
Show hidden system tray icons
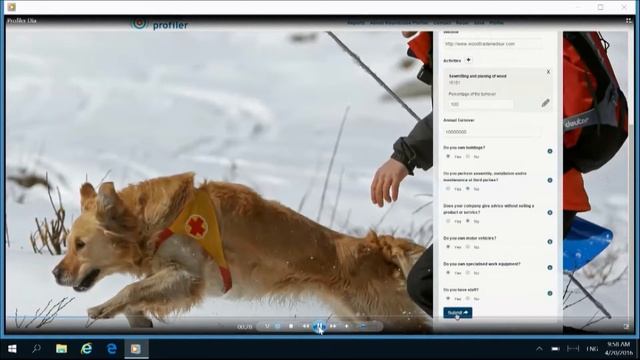coord(539,349)
